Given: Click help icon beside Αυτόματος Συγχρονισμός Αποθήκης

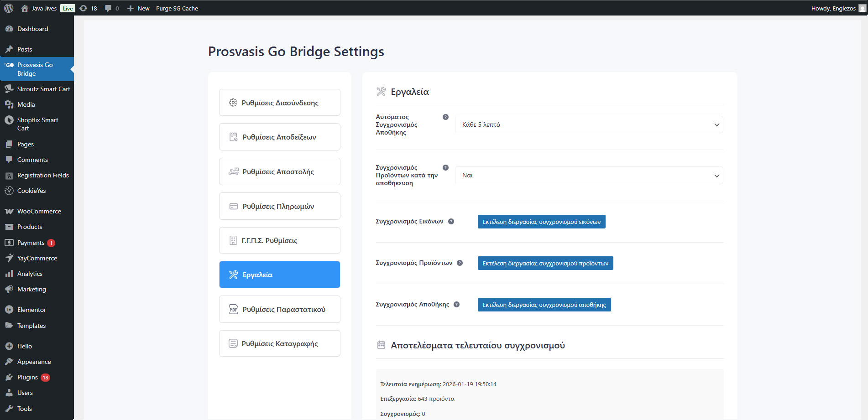Looking at the screenshot, I should (x=445, y=117).
